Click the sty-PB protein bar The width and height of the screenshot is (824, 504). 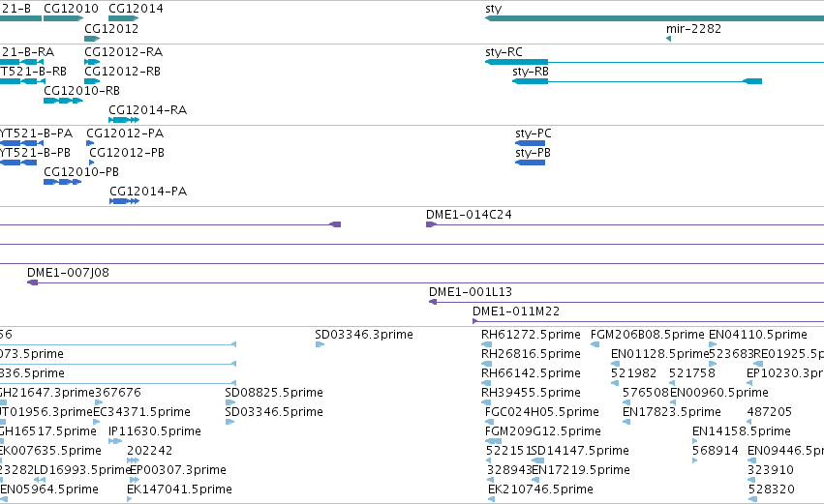pyautogui.click(x=531, y=163)
